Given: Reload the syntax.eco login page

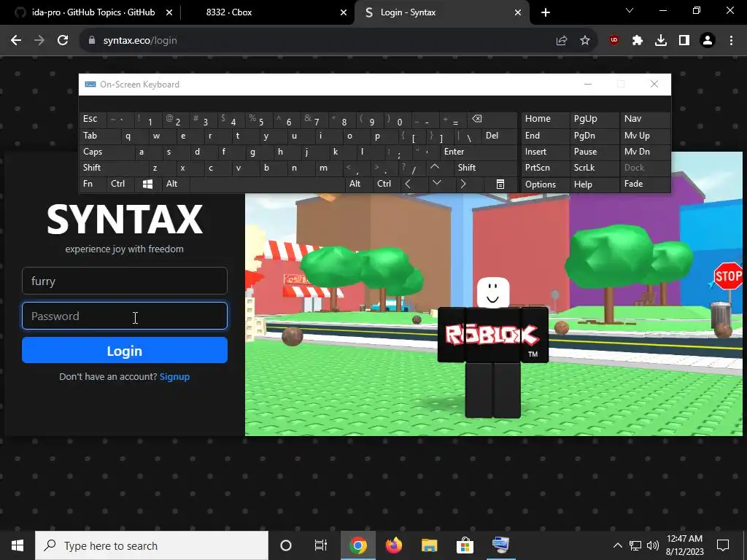Looking at the screenshot, I should (63, 41).
